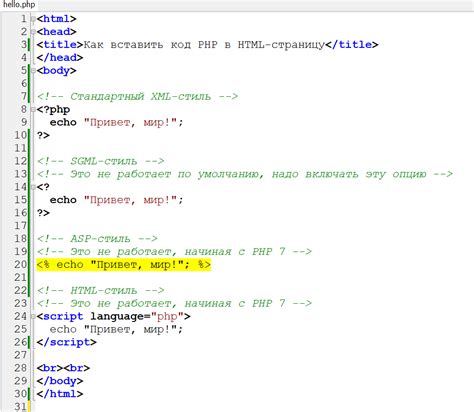The width and height of the screenshot is (474, 412).
Task: Collapse the script fold marker on line 24
Action: point(33,316)
